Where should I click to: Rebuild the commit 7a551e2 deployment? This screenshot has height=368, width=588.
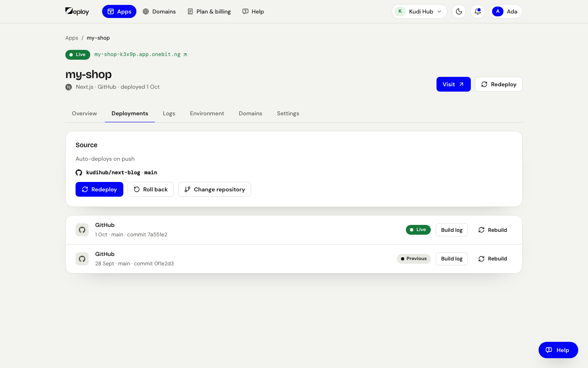tap(492, 230)
